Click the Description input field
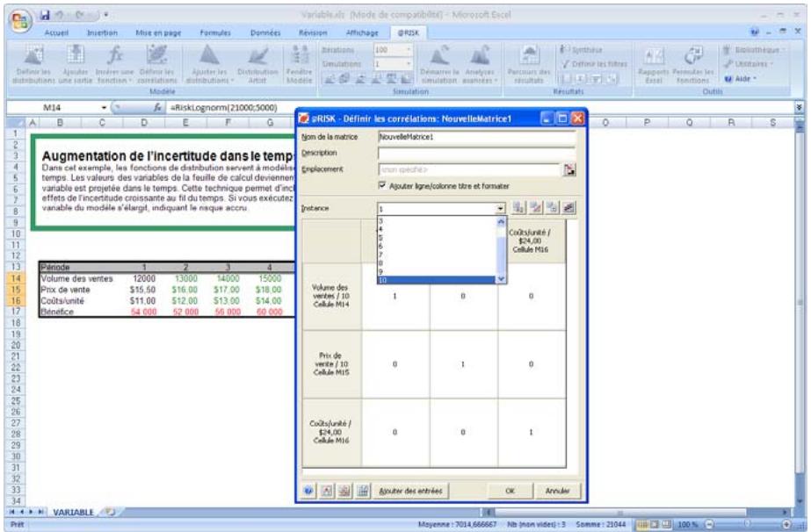 click(x=467, y=154)
